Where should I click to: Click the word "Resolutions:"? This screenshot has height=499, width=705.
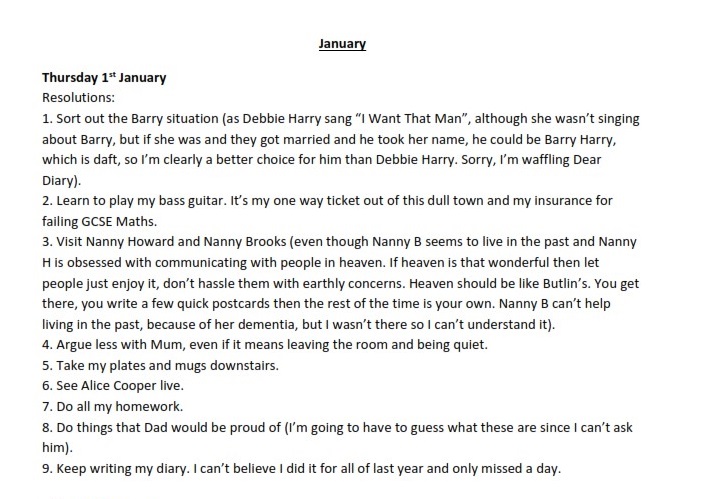(x=79, y=99)
